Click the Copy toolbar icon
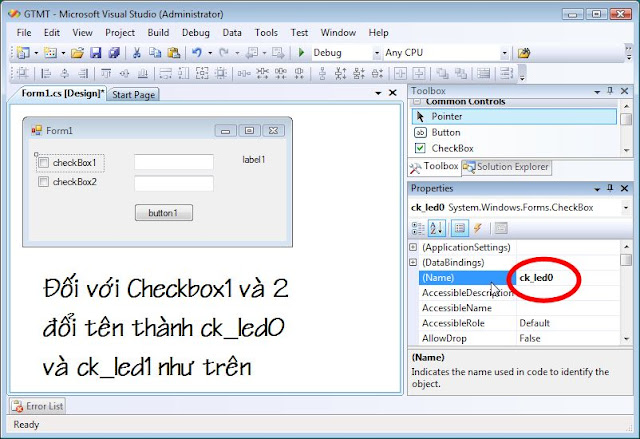Screen dimensions: 640x439 [x=155, y=53]
